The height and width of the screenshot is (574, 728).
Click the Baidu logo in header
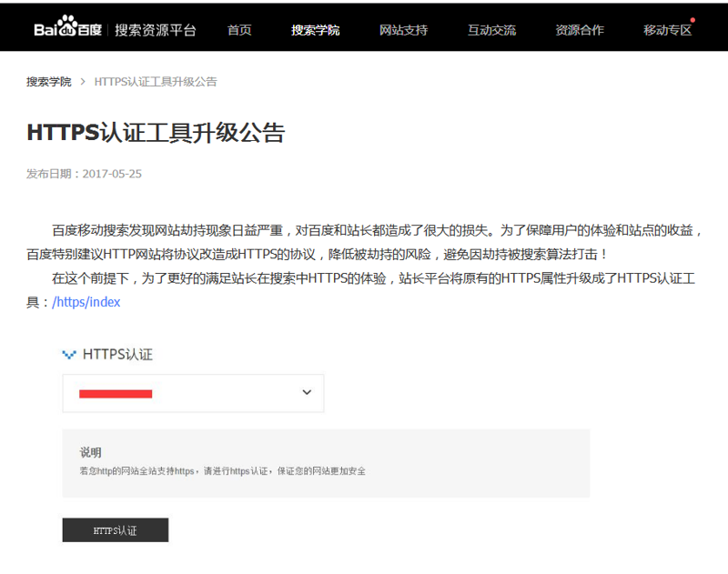[x=67, y=27]
